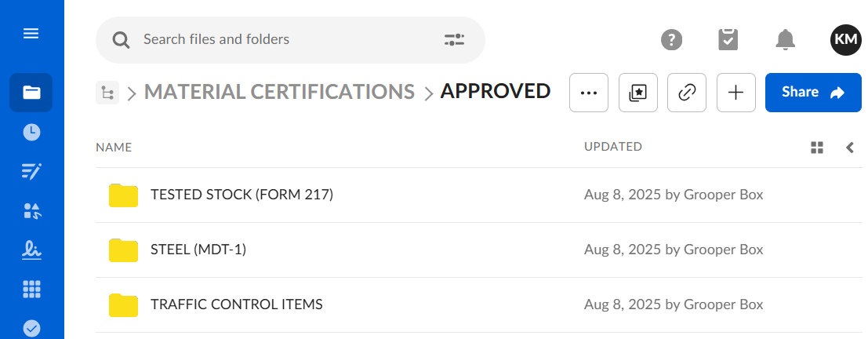View notifications via the bell icon
The image size is (868, 339).
(785, 39)
